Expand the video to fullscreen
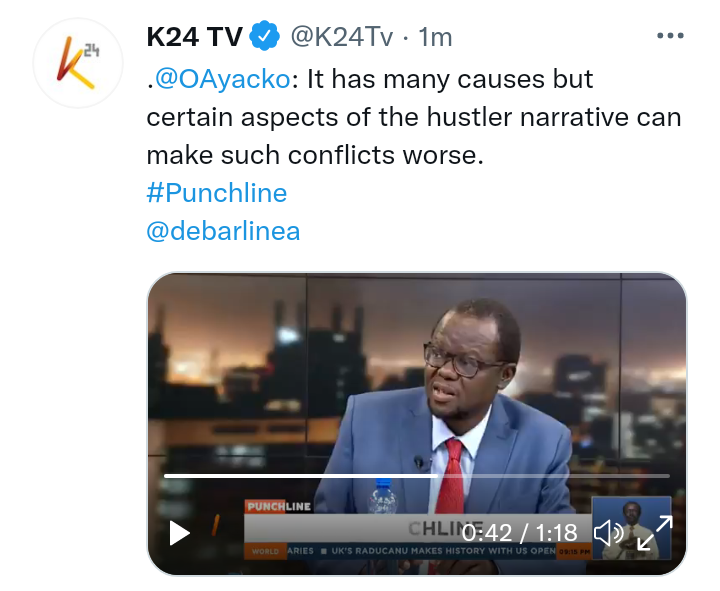Image resolution: width=720 pixels, height=591 pixels. click(x=655, y=533)
